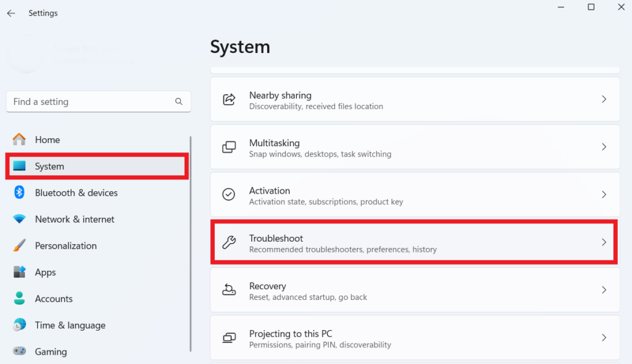This screenshot has height=364, width=632.
Task: Click the Multitasking windows icon
Action: pos(229,147)
